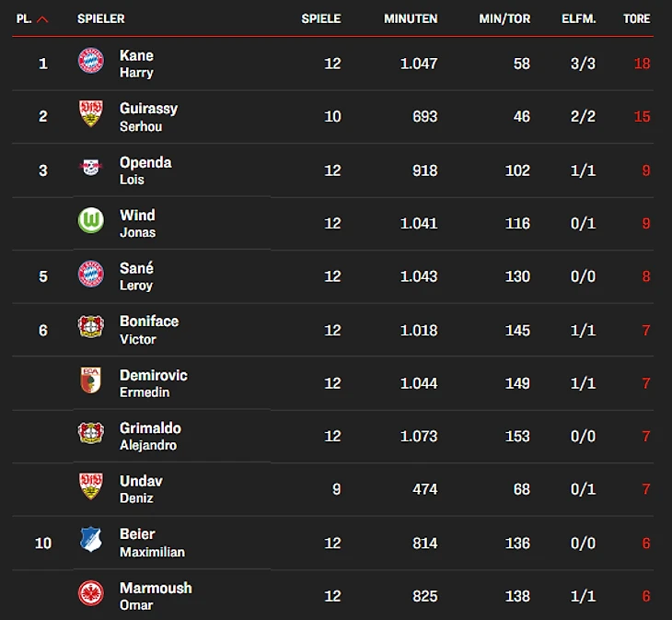Sort the table by the TORE column
Viewport: 672px width, 620px height.
[x=636, y=18]
